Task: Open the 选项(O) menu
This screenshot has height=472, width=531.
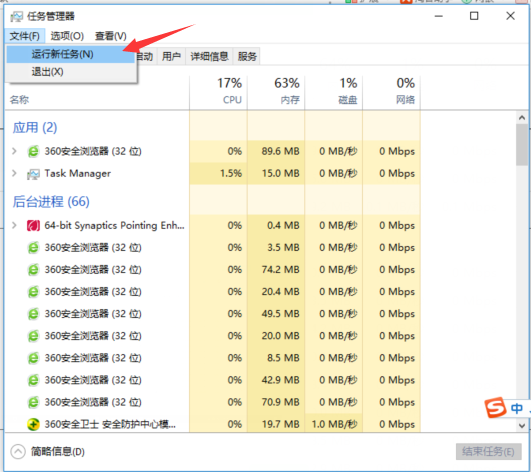Action: pos(67,36)
